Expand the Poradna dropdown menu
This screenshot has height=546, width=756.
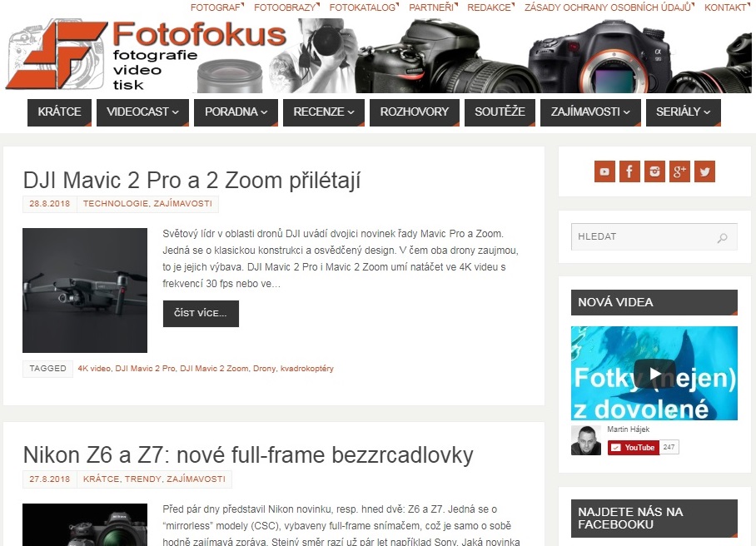pos(236,112)
